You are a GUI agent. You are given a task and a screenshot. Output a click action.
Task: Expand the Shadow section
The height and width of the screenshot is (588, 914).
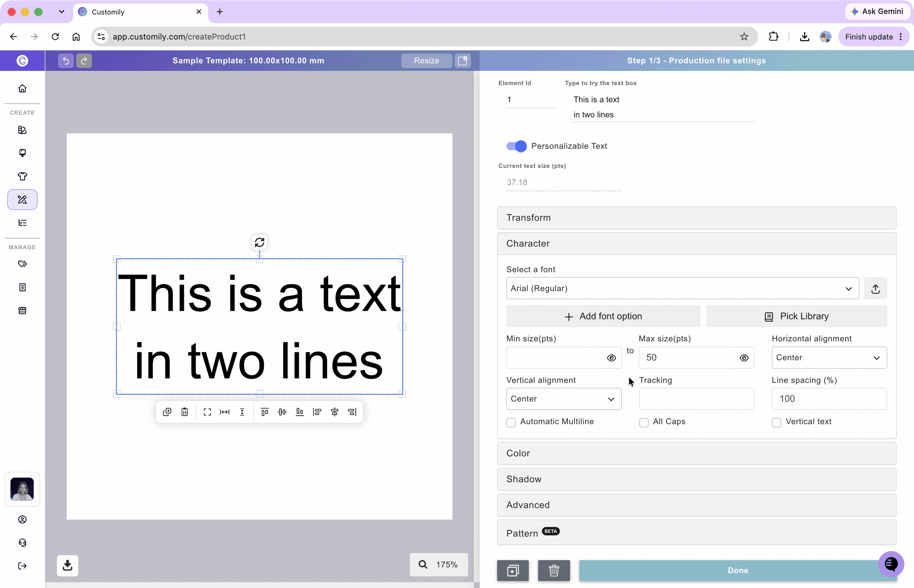697,480
